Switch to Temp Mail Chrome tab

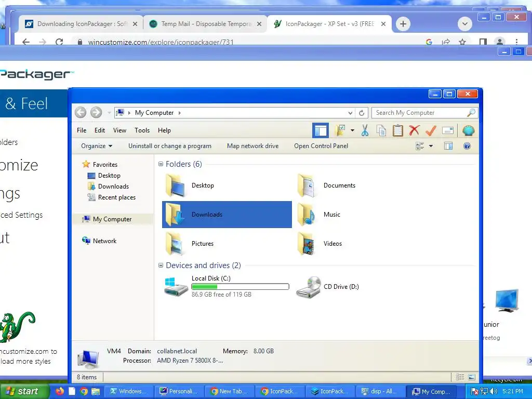(x=205, y=24)
